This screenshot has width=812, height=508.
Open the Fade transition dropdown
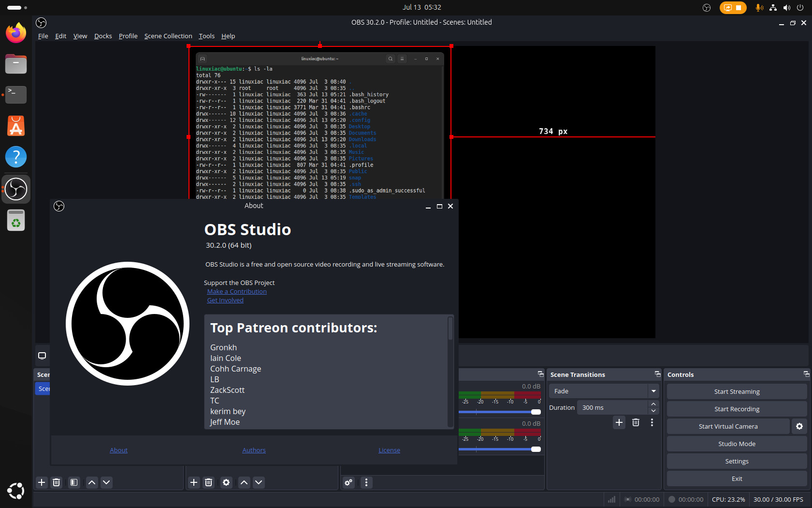coord(604,391)
